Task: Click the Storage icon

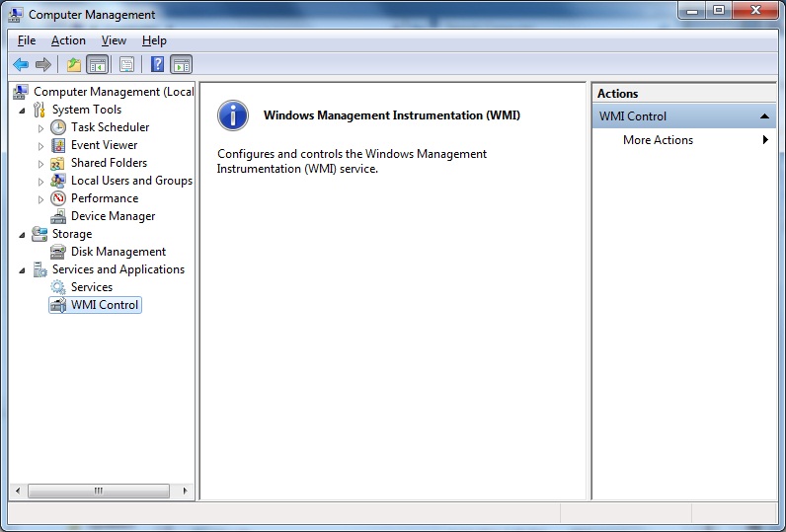Action: coord(39,234)
